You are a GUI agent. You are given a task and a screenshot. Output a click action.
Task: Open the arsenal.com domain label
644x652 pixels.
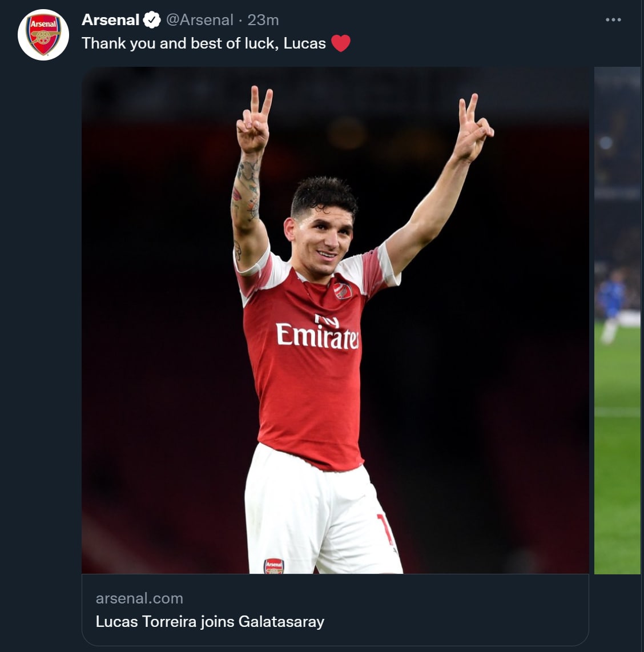(x=139, y=598)
